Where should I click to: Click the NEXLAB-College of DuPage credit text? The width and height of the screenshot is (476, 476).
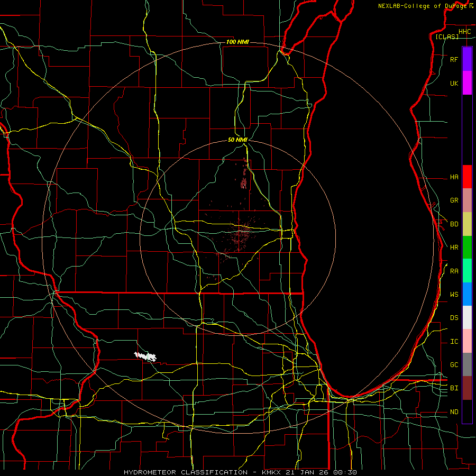pos(422,6)
